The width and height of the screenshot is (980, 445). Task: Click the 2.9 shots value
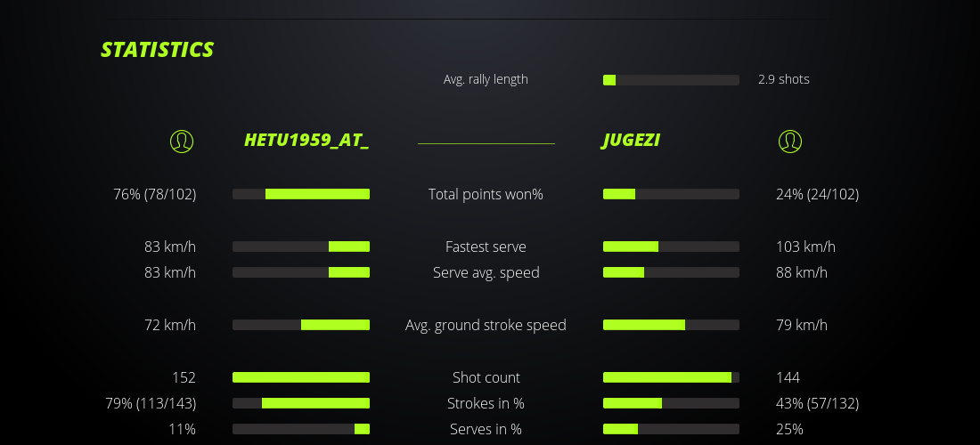(784, 79)
